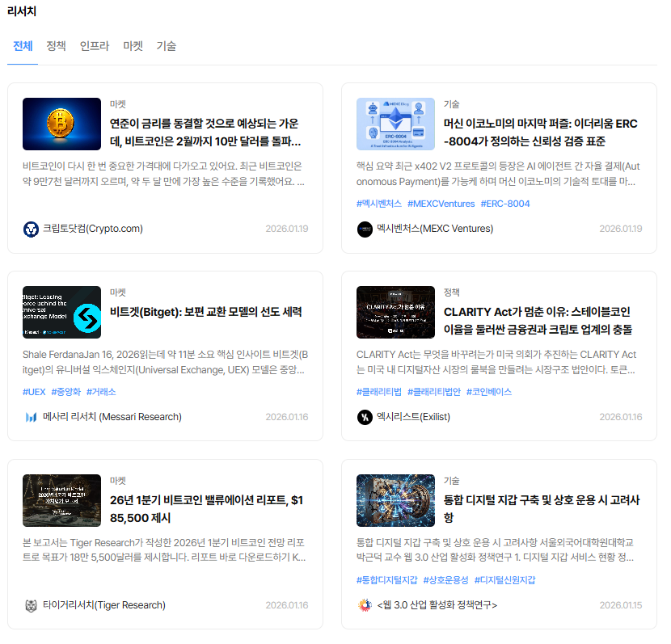This screenshot has height=644, width=671.
Task: Click the #UEX hashtag link
Action: point(34,392)
